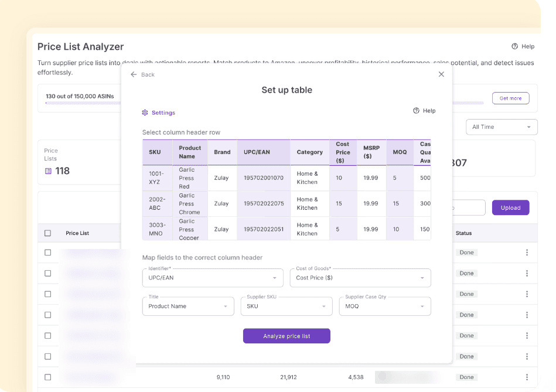Image resolution: width=556 pixels, height=392 pixels.
Task: Select the row with SKU 1001-XYZ
Action: 286,178
